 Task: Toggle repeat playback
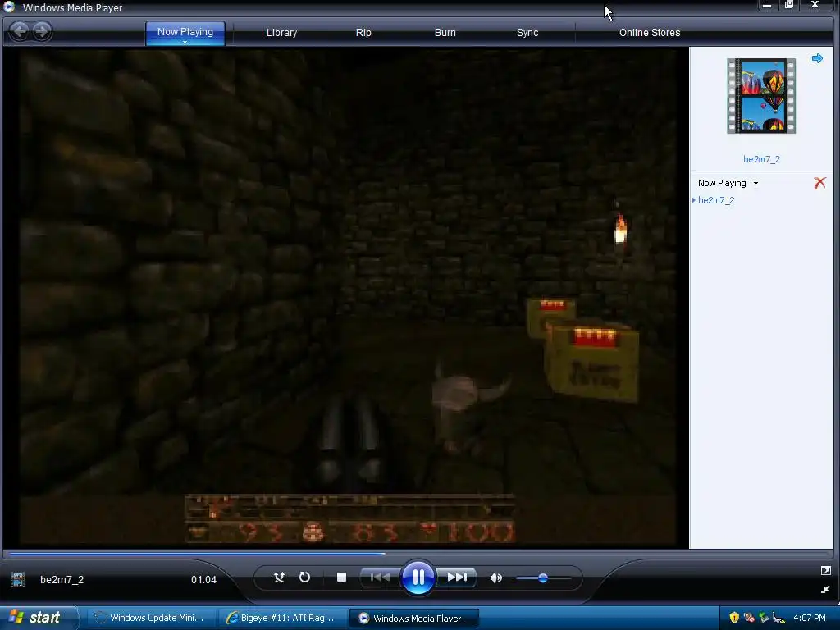point(305,577)
